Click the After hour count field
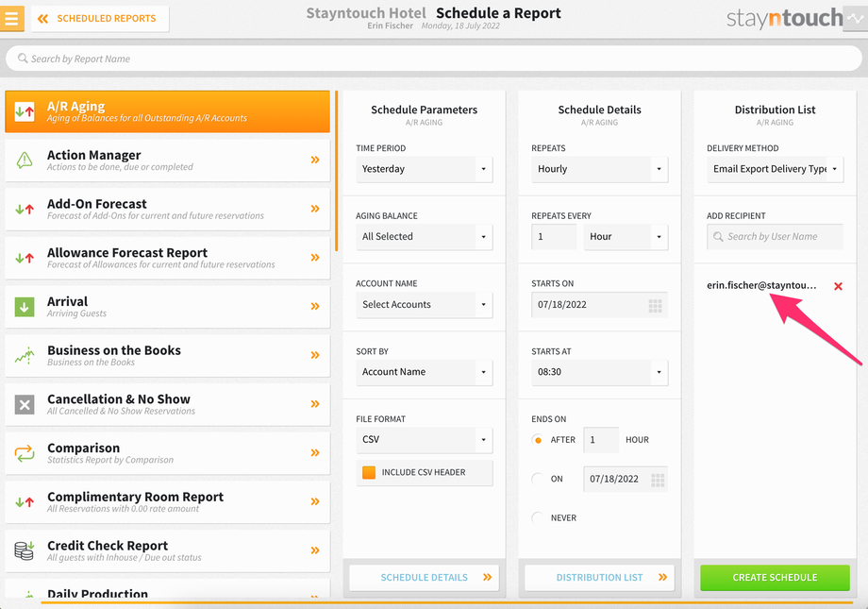868x609 pixels. 601,440
